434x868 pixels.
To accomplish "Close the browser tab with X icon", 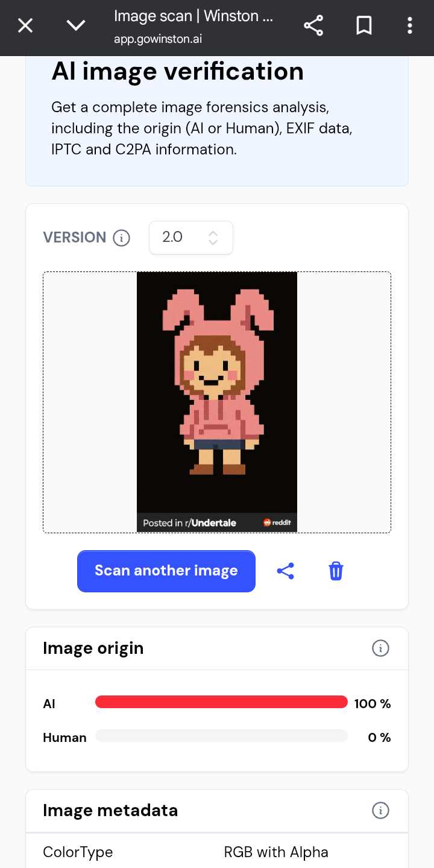I will pos(25,25).
